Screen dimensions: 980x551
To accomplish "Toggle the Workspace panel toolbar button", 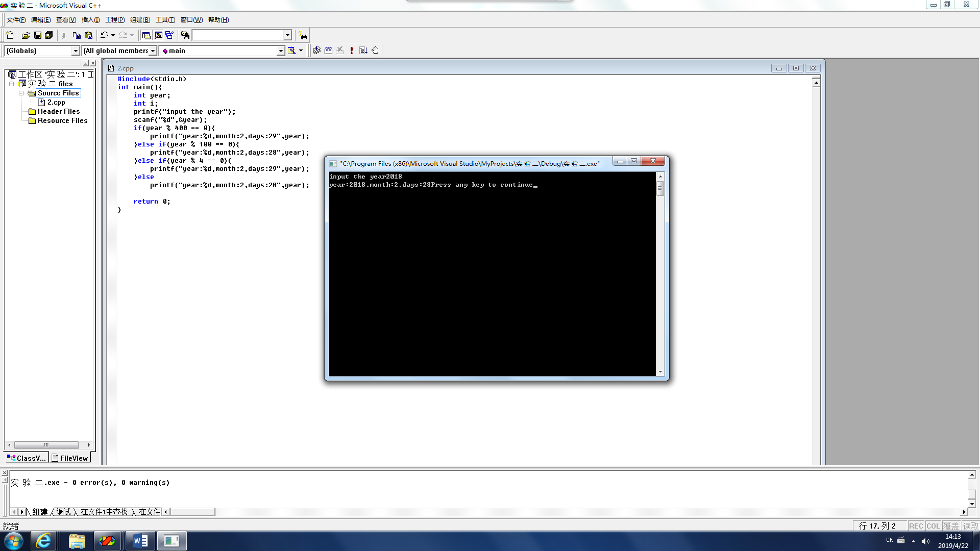I will click(146, 35).
